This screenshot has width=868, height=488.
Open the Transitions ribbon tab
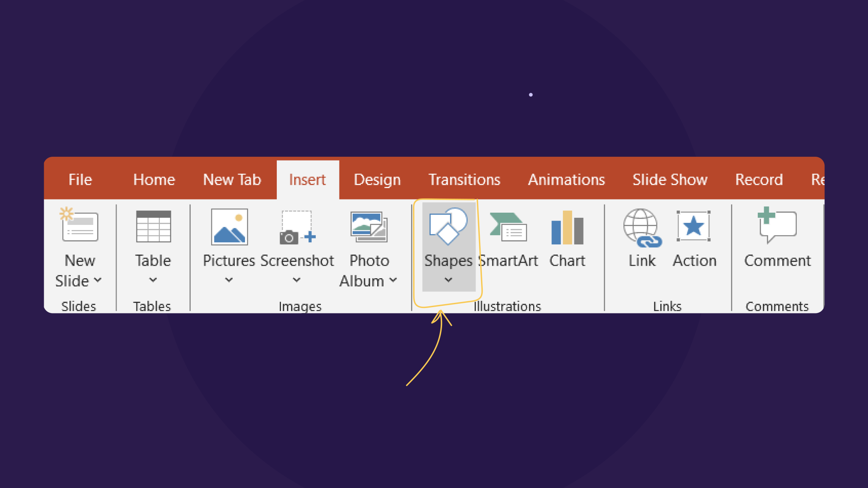pyautogui.click(x=464, y=180)
